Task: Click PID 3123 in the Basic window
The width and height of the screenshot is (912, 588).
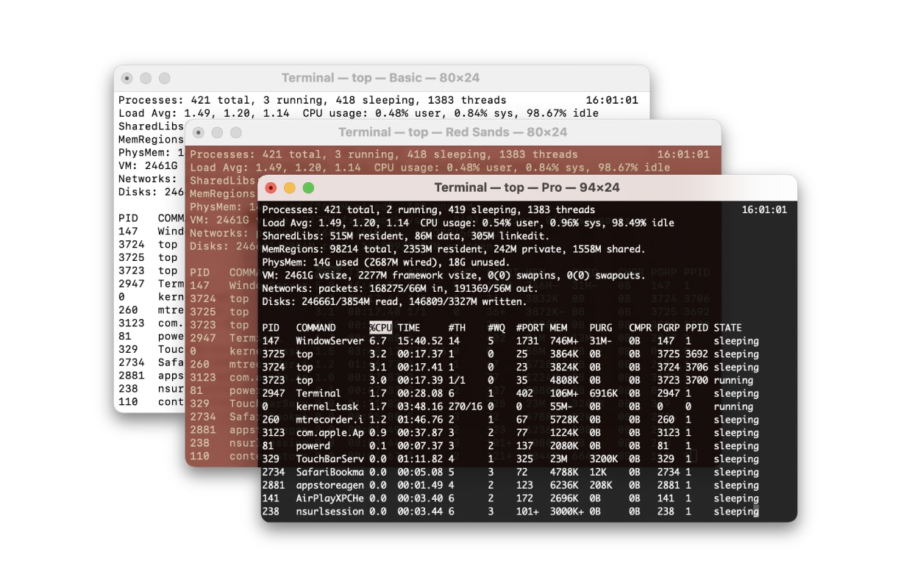Action: click(x=132, y=323)
